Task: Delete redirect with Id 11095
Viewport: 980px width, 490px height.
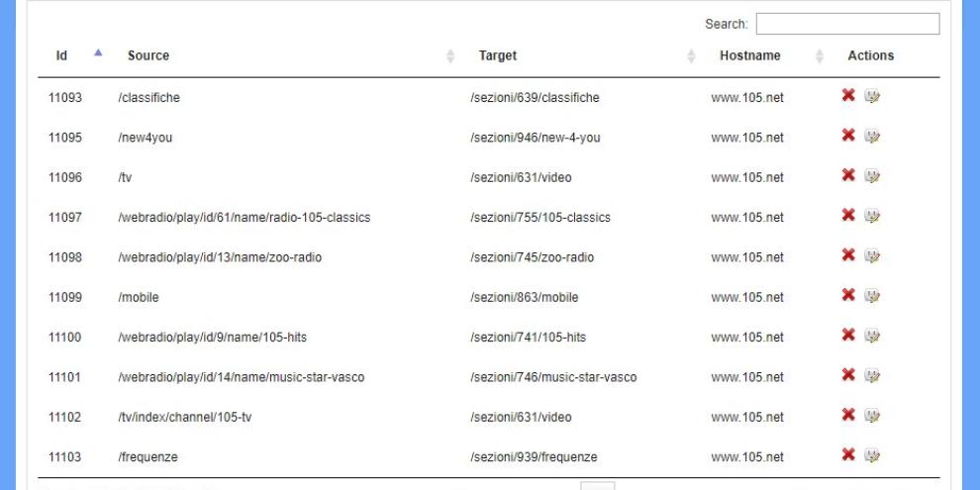Action: coord(848,136)
